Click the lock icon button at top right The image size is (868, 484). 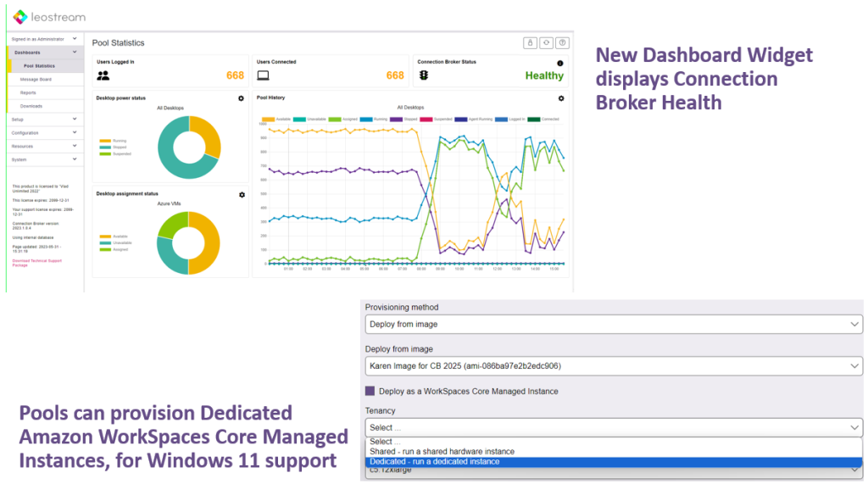coord(531,42)
